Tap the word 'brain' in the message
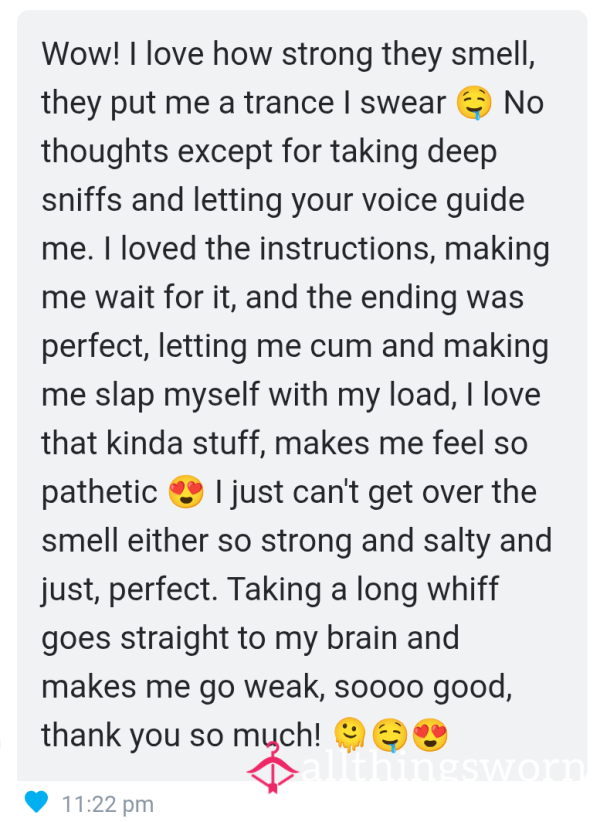 click(362, 638)
